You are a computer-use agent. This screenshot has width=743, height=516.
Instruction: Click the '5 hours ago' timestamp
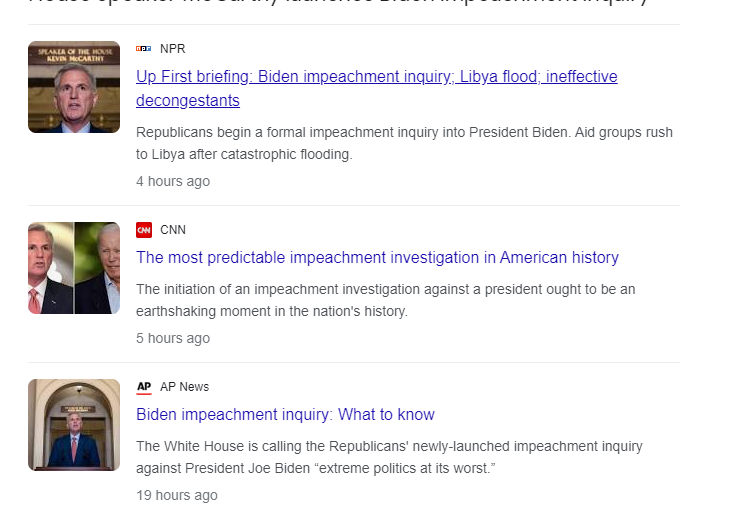(173, 339)
